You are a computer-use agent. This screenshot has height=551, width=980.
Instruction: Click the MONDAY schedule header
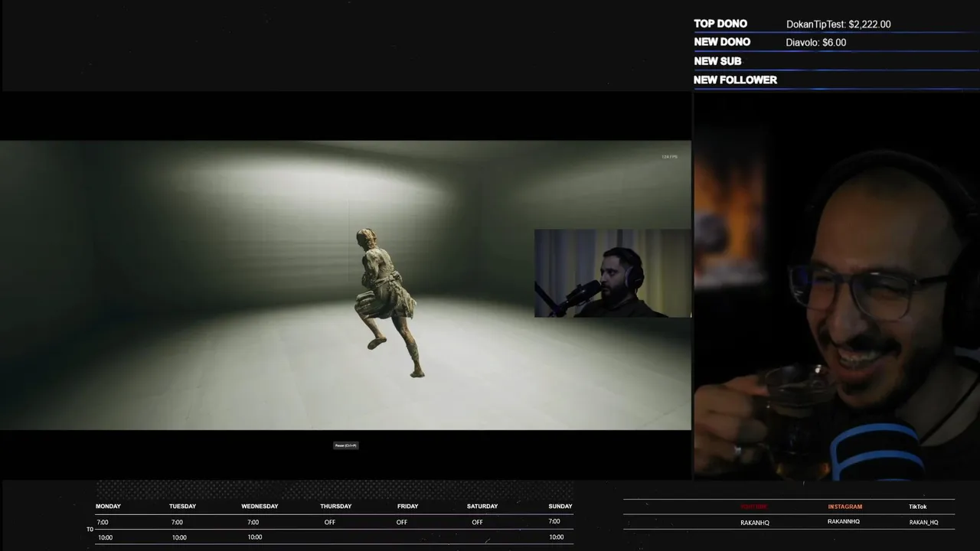click(108, 507)
